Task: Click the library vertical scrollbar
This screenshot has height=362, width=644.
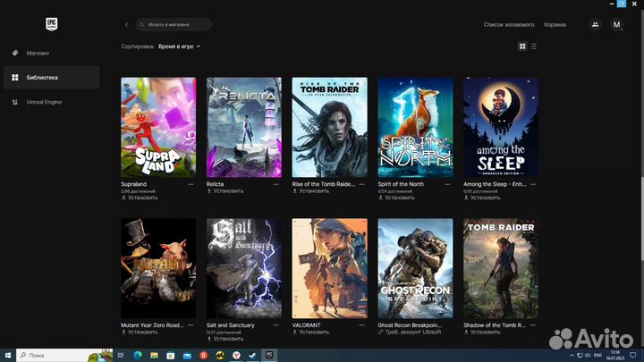Action: [x=641, y=219]
